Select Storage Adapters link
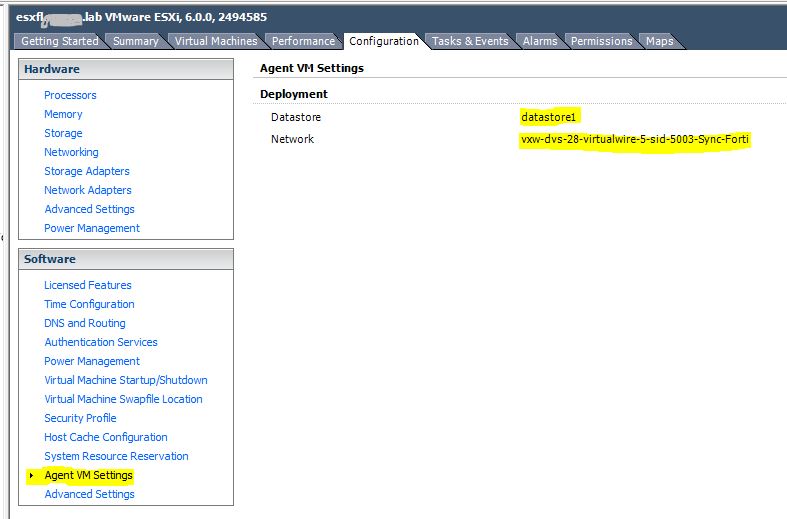Image resolution: width=787 pixels, height=519 pixels. point(87,171)
